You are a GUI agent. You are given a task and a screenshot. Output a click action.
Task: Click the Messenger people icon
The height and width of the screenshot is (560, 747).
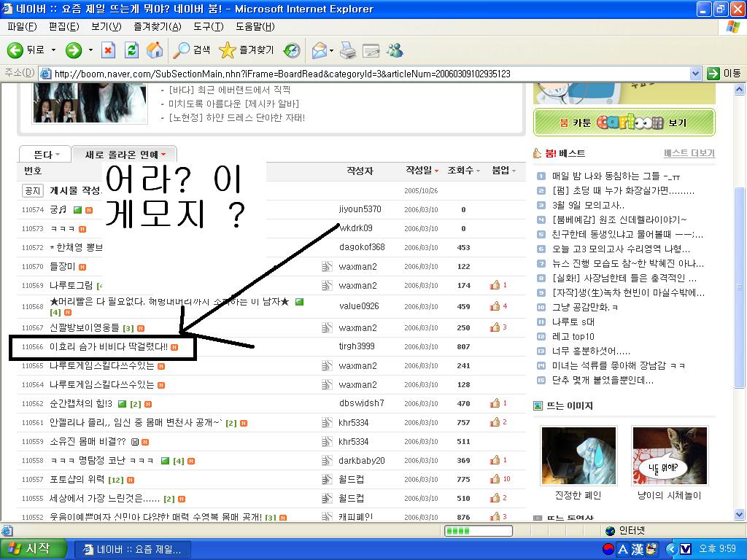coord(395,50)
